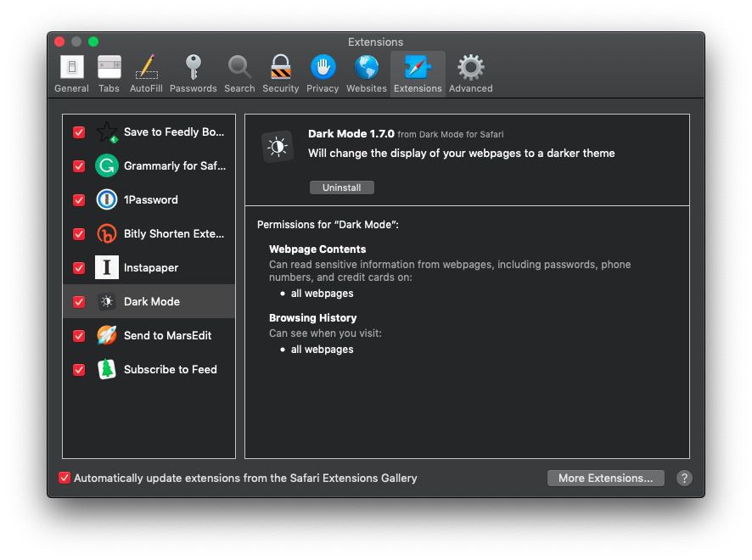Disable automatic extension updates checkbox

coord(65,478)
